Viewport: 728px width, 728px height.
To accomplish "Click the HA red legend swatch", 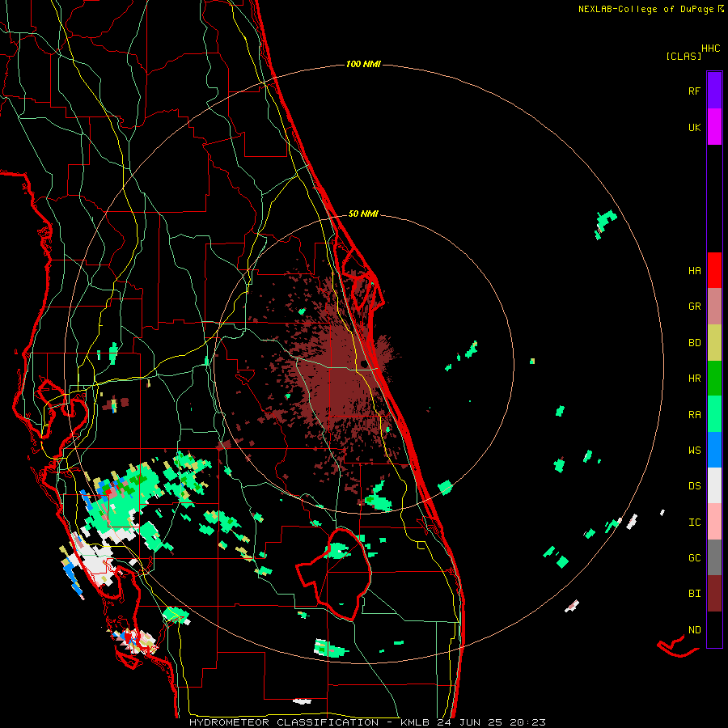I will (714, 270).
